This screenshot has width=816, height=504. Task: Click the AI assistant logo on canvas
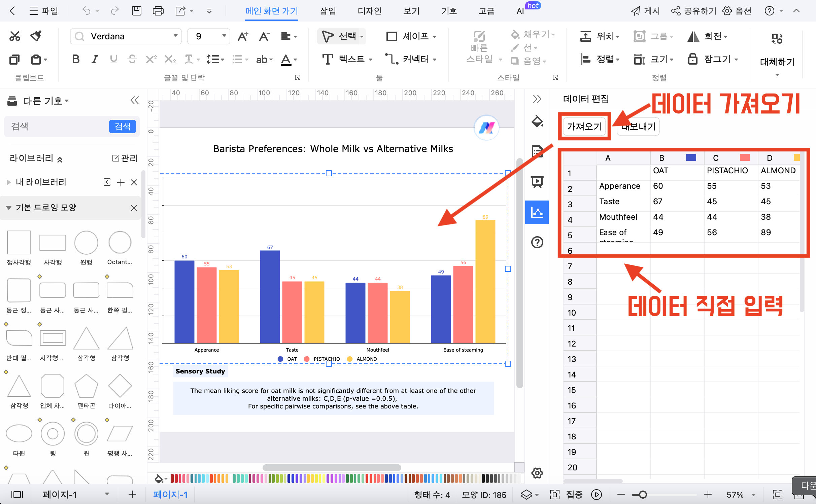tap(486, 128)
